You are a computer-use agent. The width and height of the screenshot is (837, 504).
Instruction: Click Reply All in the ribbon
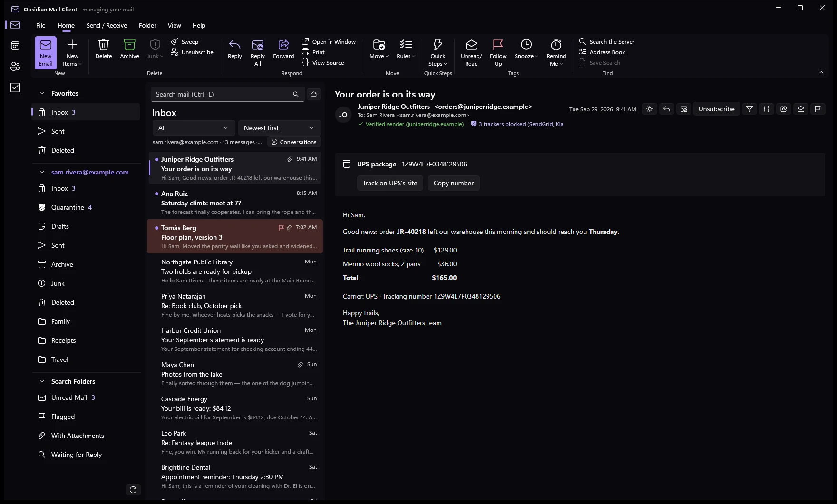(258, 52)
